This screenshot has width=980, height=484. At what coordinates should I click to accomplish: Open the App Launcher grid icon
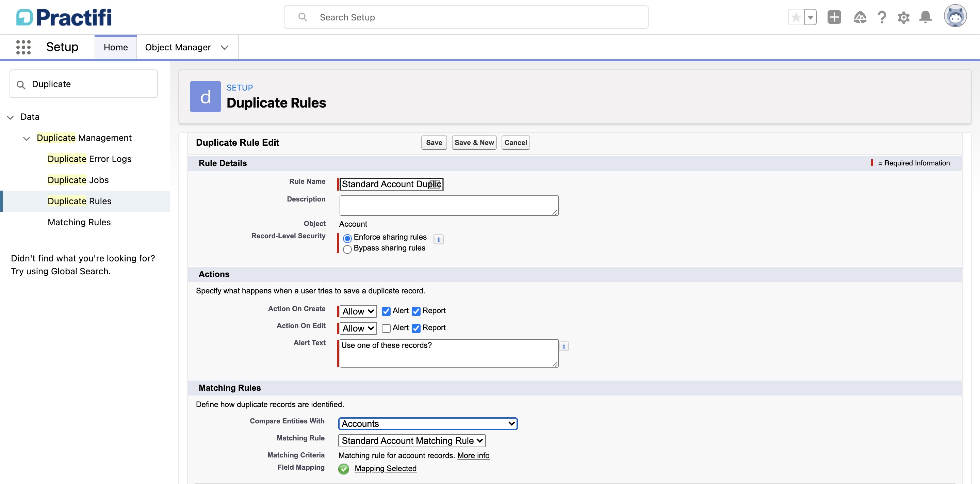tap(23, 47)
